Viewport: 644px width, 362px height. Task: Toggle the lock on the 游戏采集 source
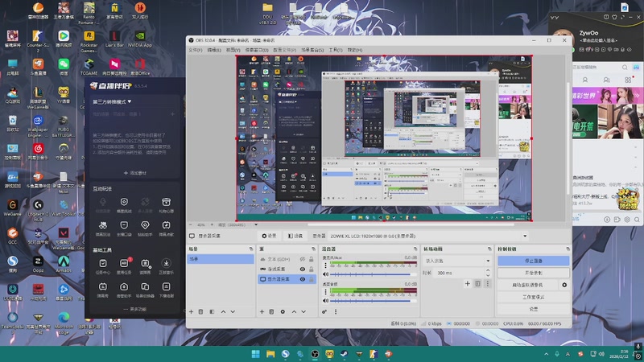coord(312,269)
